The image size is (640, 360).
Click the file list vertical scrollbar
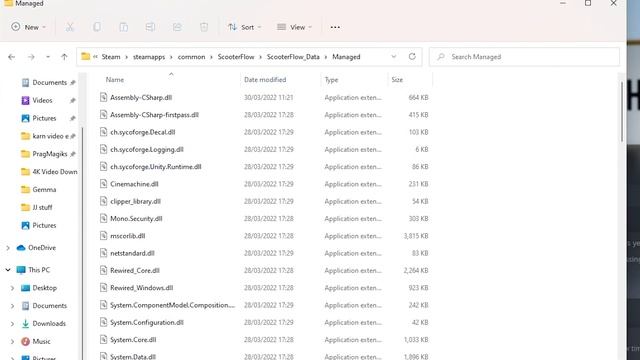[x=622, y=112]
